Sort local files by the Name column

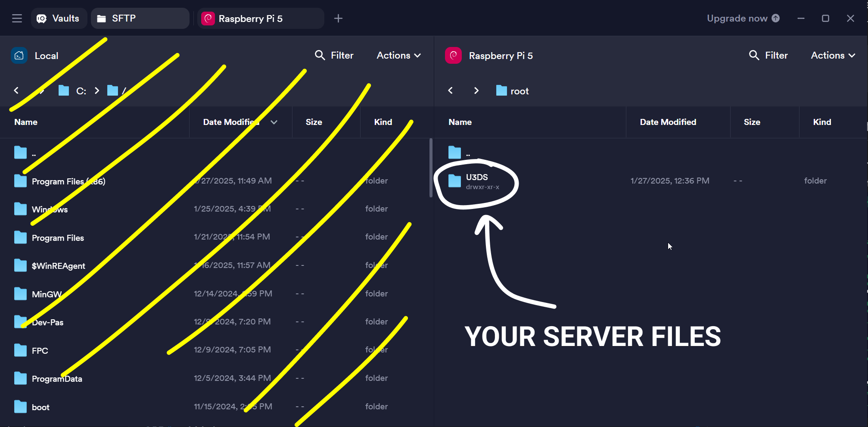point(25,122)
